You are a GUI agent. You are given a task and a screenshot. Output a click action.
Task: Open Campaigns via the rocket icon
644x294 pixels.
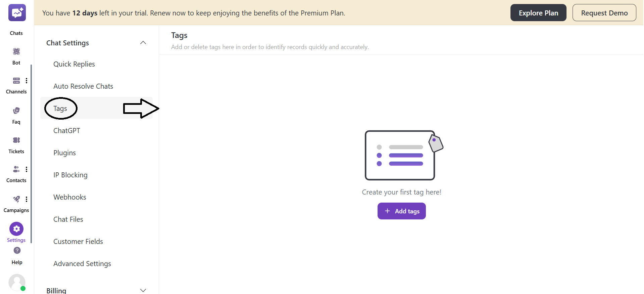pyautogui.click(x=16, y=199)
